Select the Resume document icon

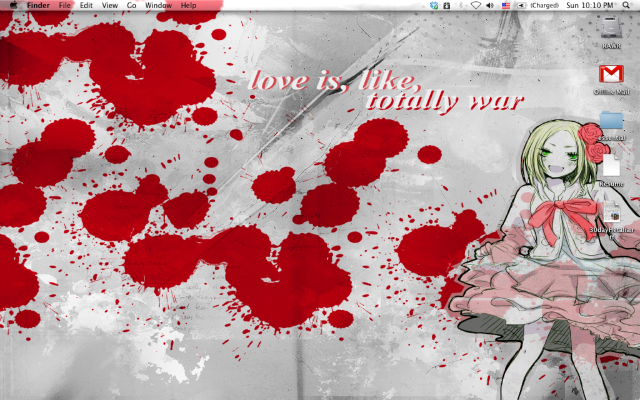[x=611, y=166]
